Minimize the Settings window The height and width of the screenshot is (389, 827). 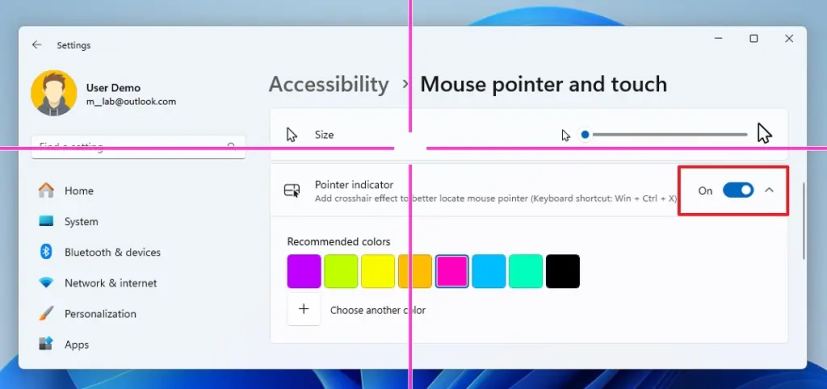pyautogui.click(x=718, y=38)
